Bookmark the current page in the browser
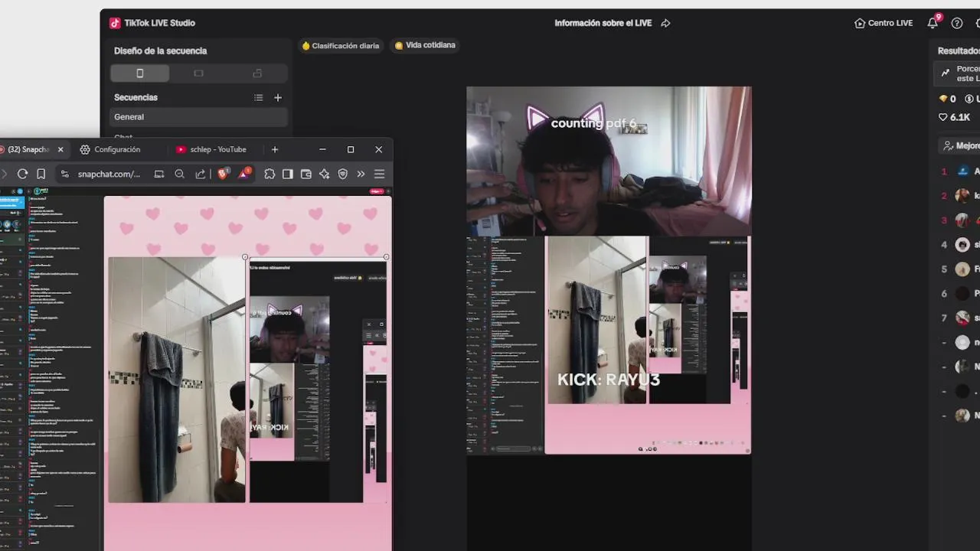 (x=41, y=174)
